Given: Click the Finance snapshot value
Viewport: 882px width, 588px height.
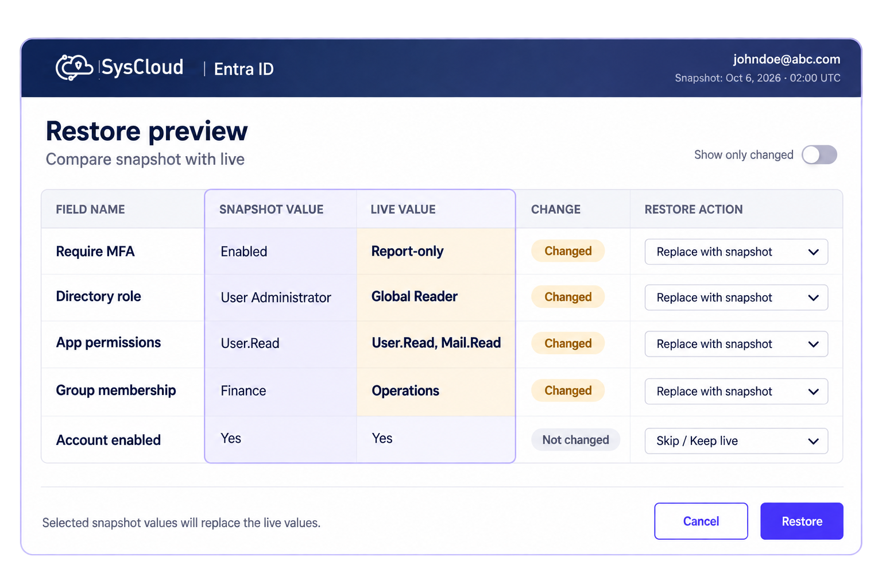Looking at the screenshot, I should tap(243, 391).
